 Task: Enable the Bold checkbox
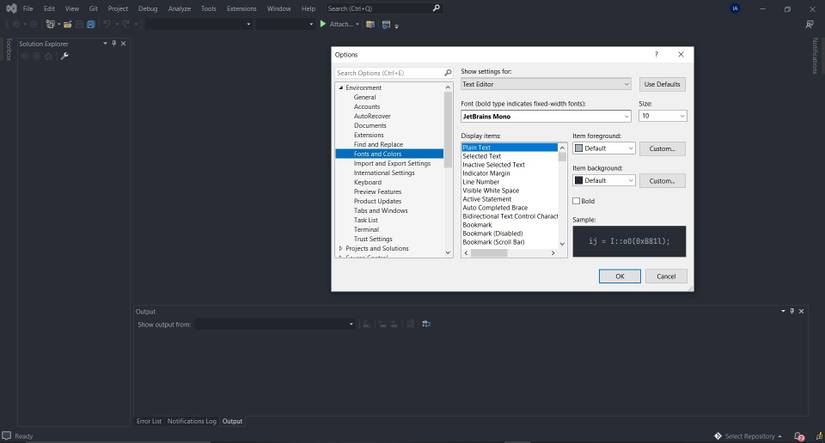pyautogui.click(x=577, y=201)
